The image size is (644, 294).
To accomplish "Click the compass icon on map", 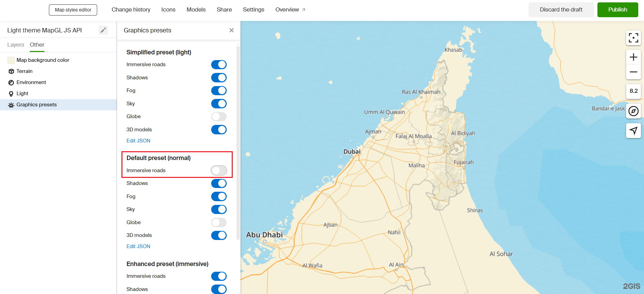I will [633, 111].
